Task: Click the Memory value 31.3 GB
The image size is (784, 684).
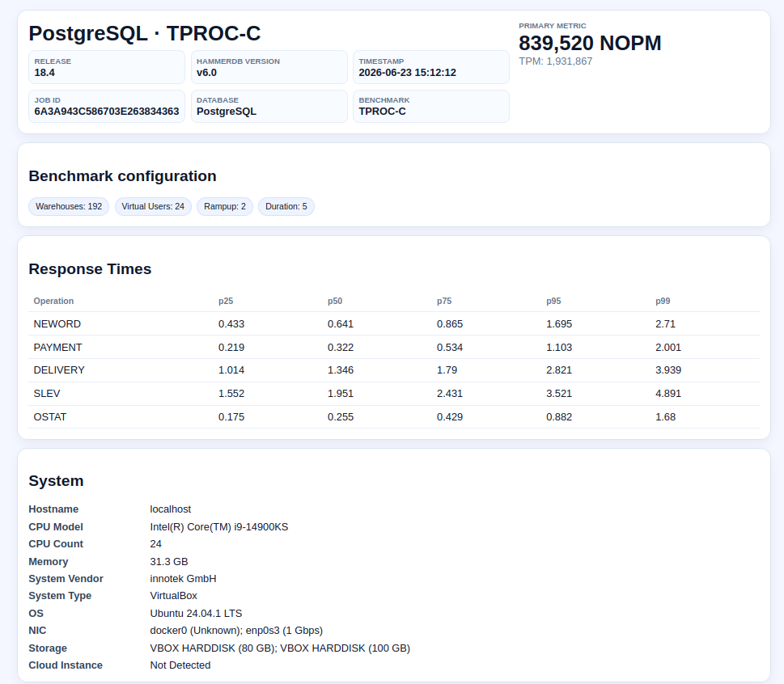Action: 169,562
